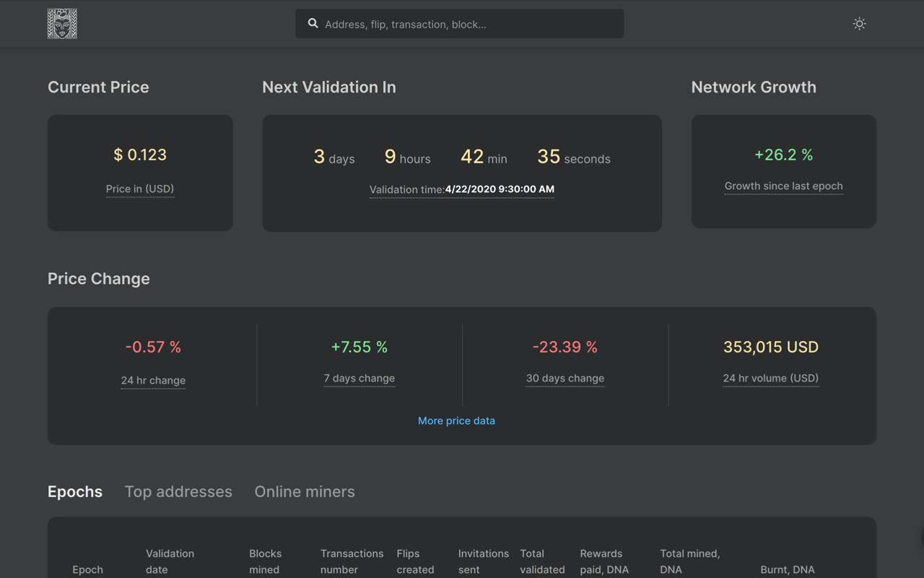
Task: Open the More price data link
Action: (x=456, y=420)
